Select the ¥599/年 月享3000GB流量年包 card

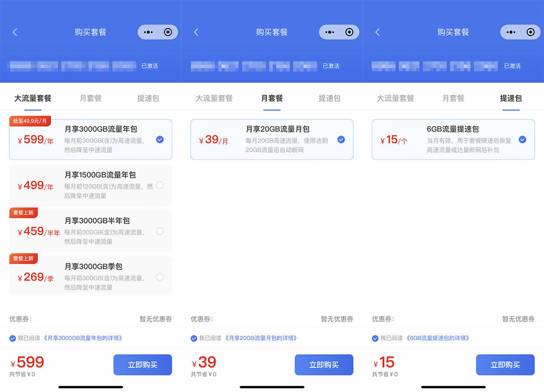click(91, 139)
